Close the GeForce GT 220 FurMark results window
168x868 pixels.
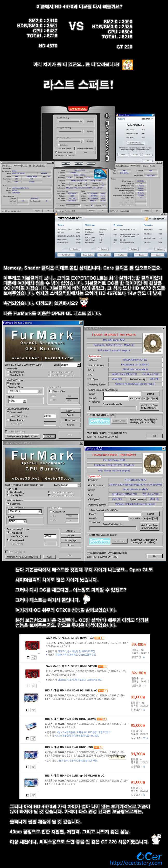coord(163,328)
